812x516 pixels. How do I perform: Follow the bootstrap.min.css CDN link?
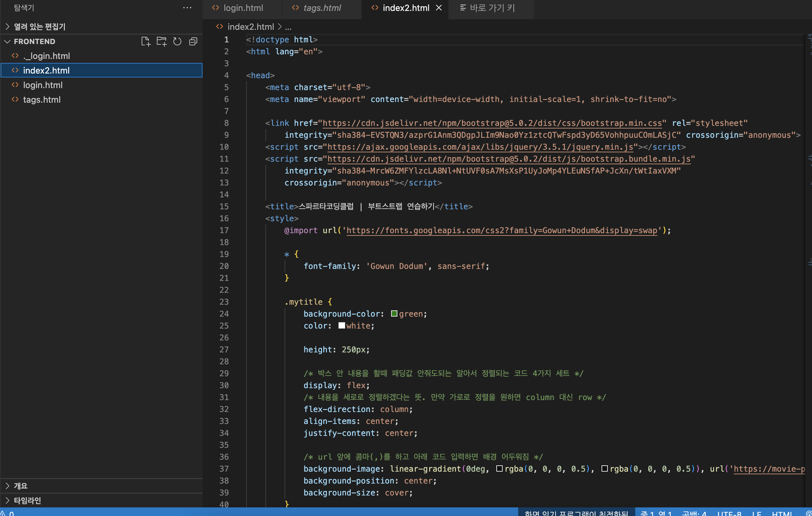[492, 123]
